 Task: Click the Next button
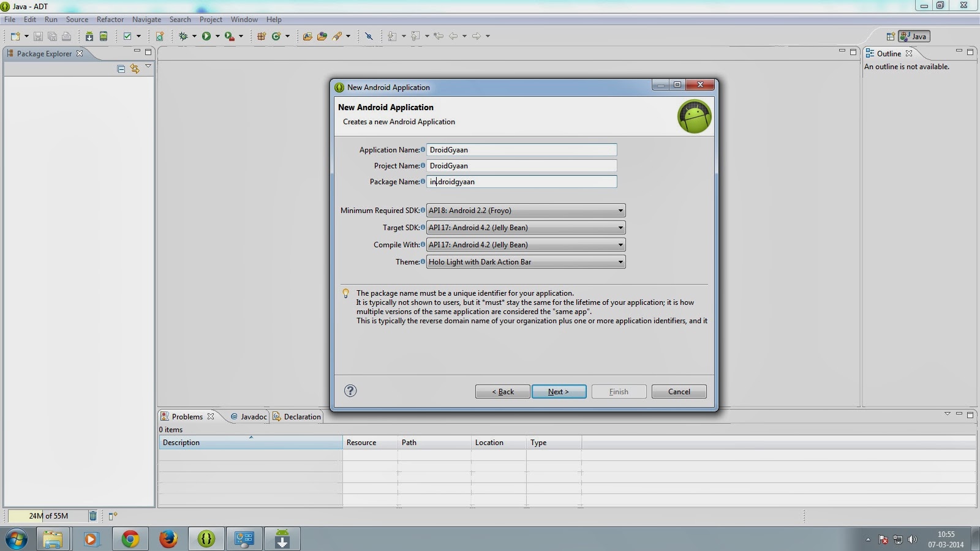click(x=559, y=392)
